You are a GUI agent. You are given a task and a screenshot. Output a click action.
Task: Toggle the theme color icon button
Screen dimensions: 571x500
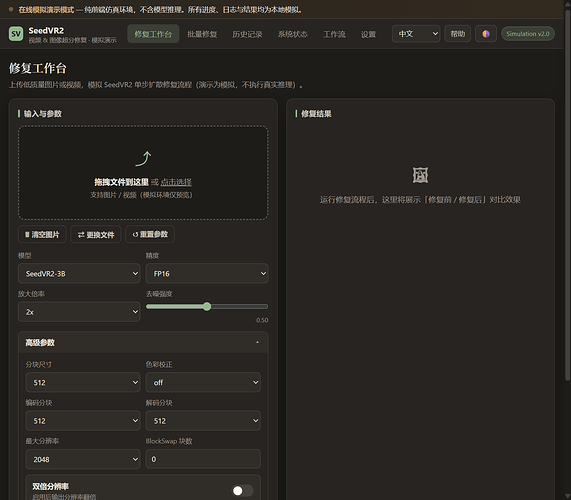486,34
